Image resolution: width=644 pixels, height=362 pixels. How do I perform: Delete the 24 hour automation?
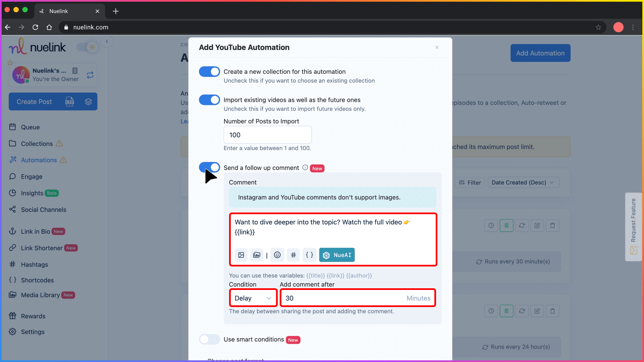tap(553, 311)
